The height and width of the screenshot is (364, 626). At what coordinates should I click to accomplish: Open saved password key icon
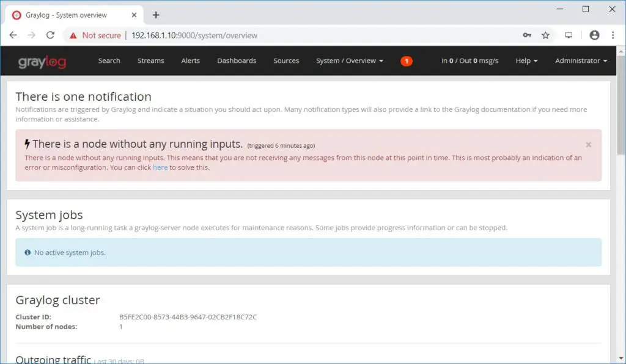(527, 35)
